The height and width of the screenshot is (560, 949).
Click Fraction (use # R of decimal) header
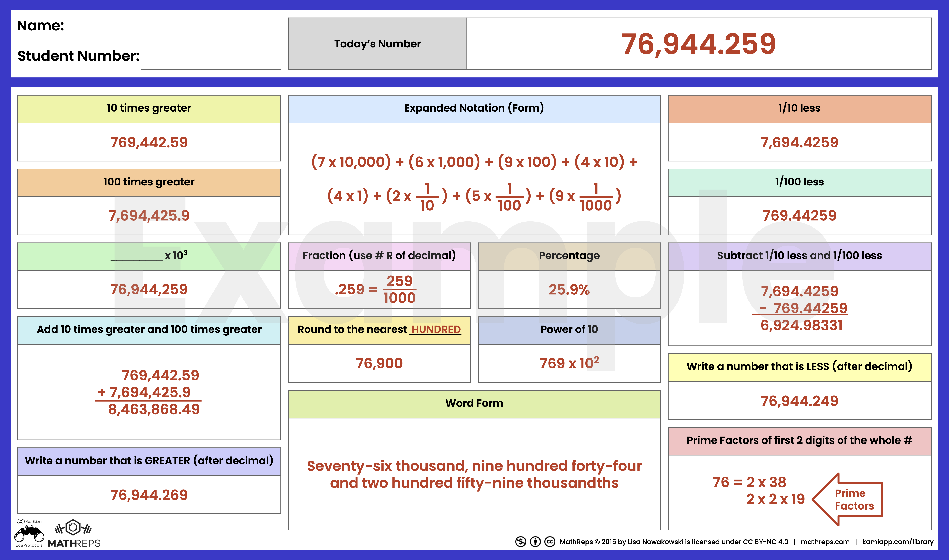pos(379,256)
